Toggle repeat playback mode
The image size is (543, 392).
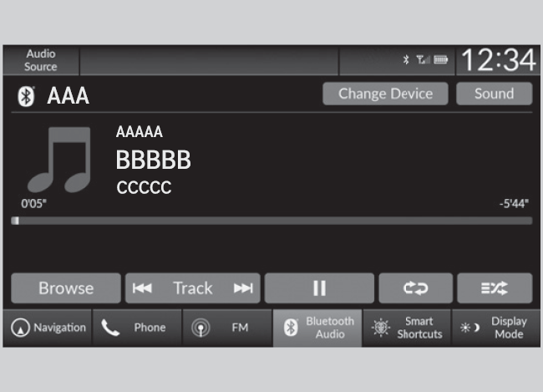point(415,288)
